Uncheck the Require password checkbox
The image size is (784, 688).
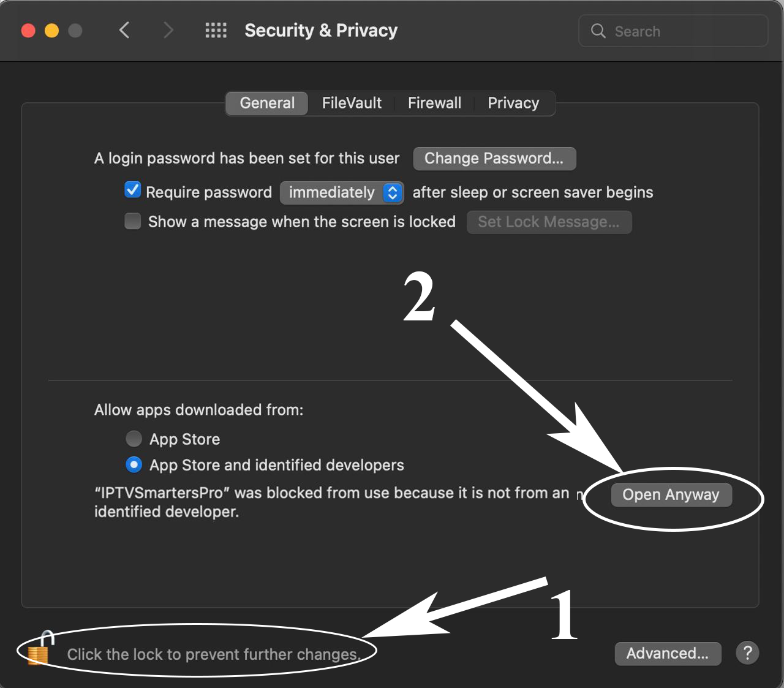click(x=132, y=191)
